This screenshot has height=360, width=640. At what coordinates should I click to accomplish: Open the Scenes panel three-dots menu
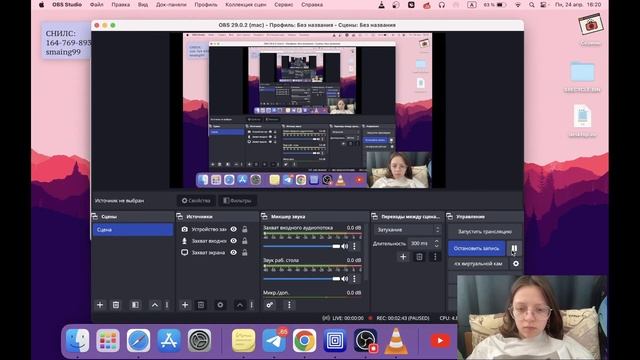pyautogui.click(x=167, y=305)
